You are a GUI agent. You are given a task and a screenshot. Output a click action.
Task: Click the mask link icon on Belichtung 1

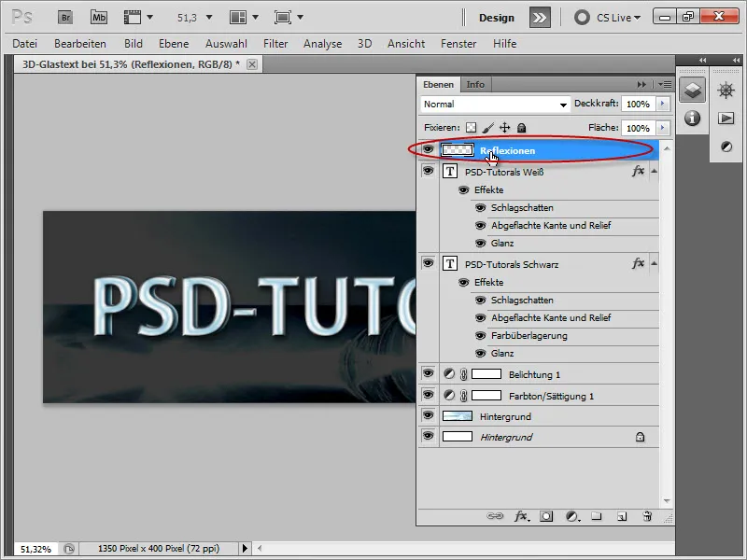[463, 374]
